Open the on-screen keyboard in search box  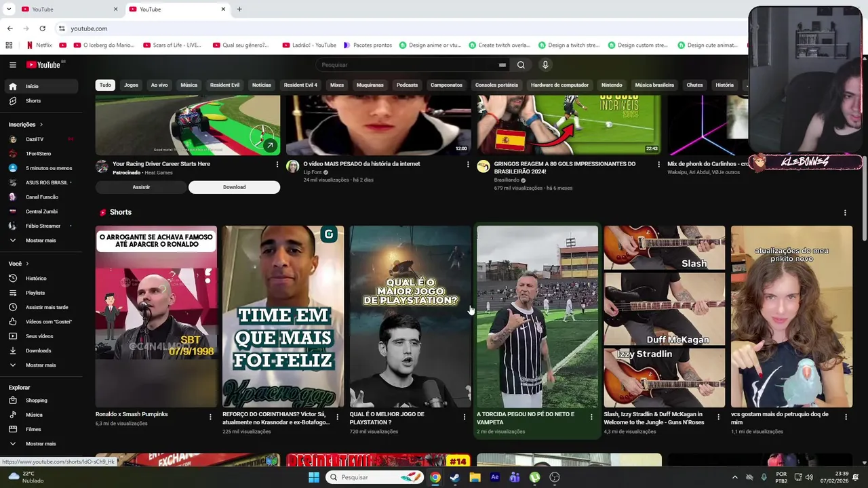[502, 65]
